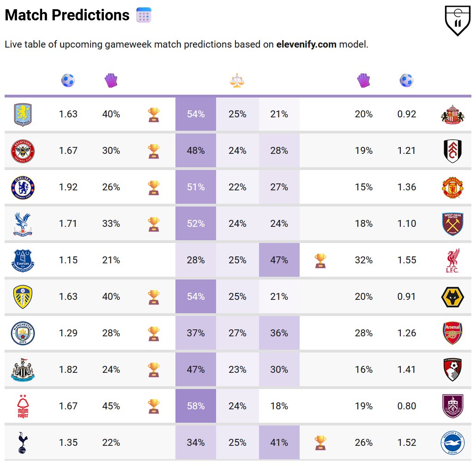Click the elevenify.com link text
This screenshot has width=476, height=468.
tap(306, 44)
